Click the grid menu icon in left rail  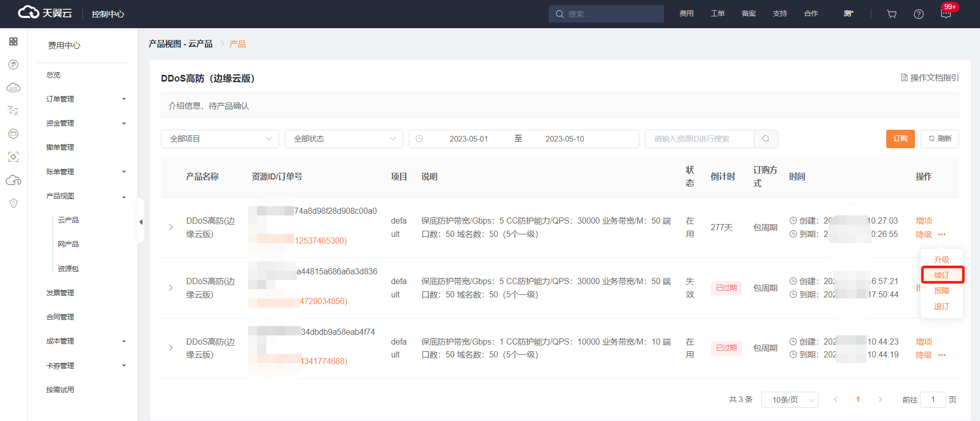[14, 42]
